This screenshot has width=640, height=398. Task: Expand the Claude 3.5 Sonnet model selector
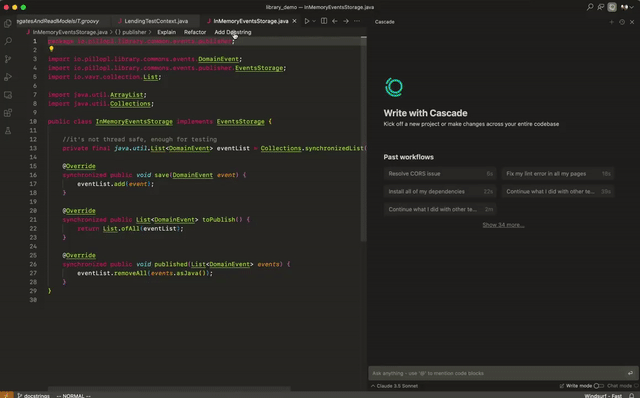[x=395, y=386]
